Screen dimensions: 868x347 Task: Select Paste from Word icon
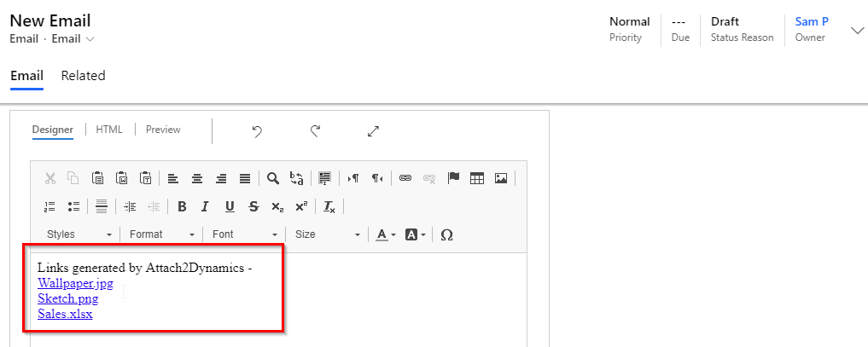click(x=122, y=178)
